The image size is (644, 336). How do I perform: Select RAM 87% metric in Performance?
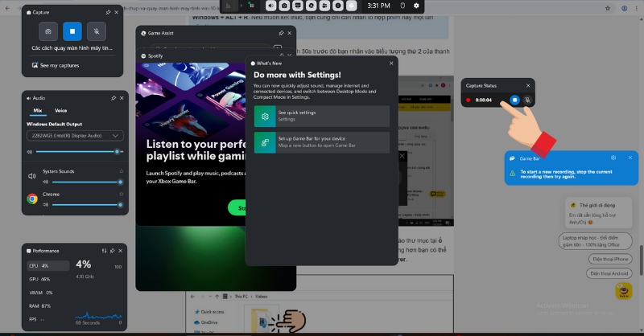point(48,305)
